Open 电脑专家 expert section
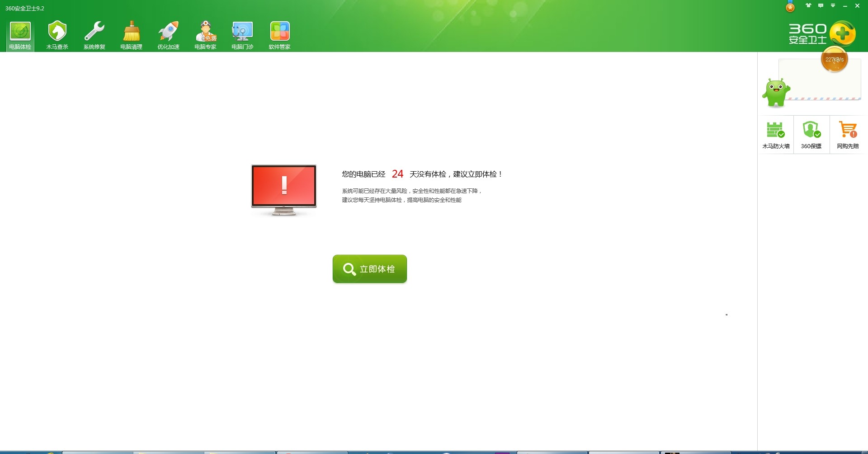 point(206,35)
